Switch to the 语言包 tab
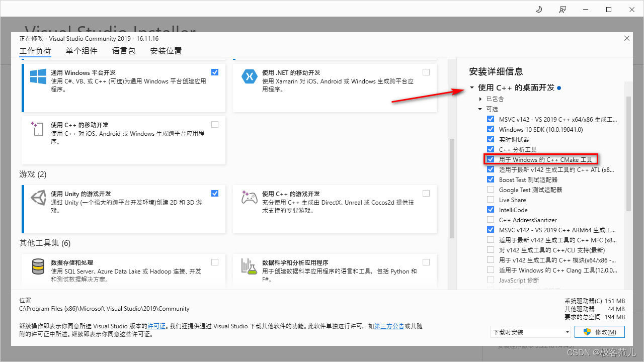 pyautogui.click(x=124, y=51)
